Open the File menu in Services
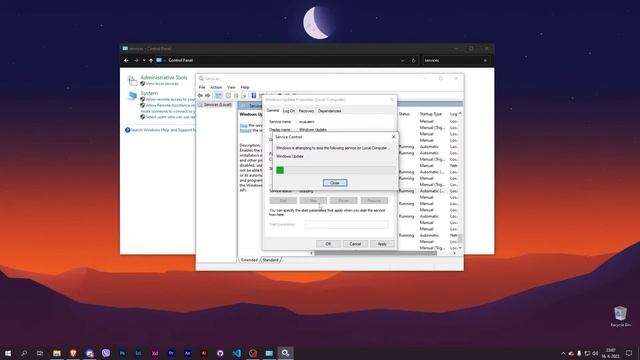This screenshot has width=640, height=360. point(202,87)
